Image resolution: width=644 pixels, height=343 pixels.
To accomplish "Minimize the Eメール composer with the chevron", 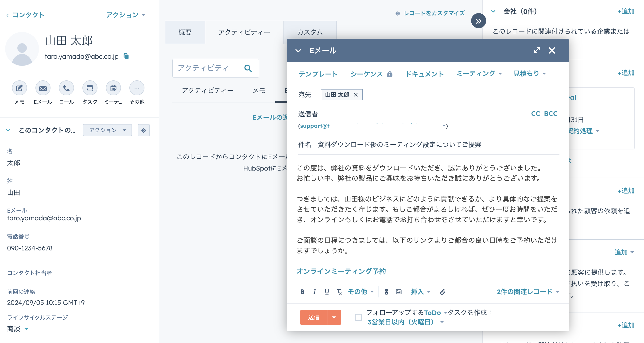I will point(298,51).
